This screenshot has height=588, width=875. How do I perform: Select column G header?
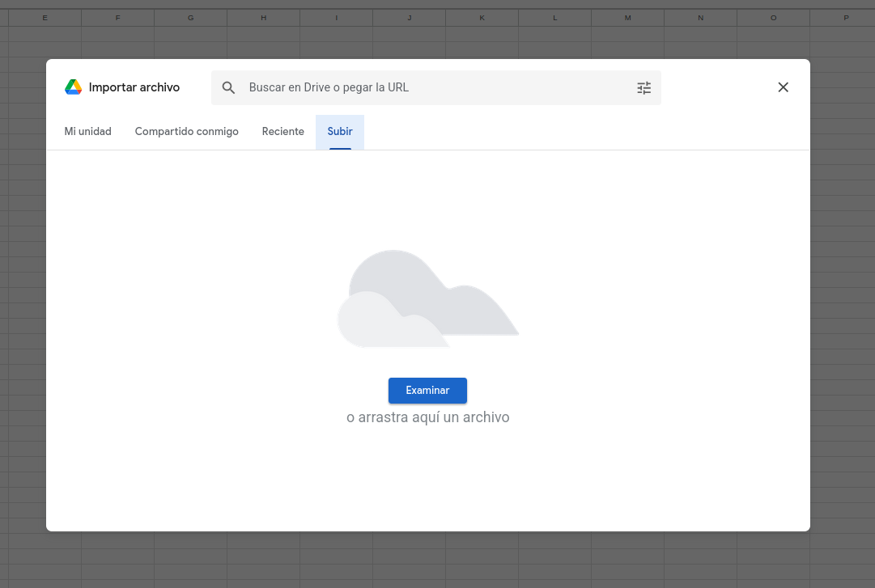coord(190,17)
